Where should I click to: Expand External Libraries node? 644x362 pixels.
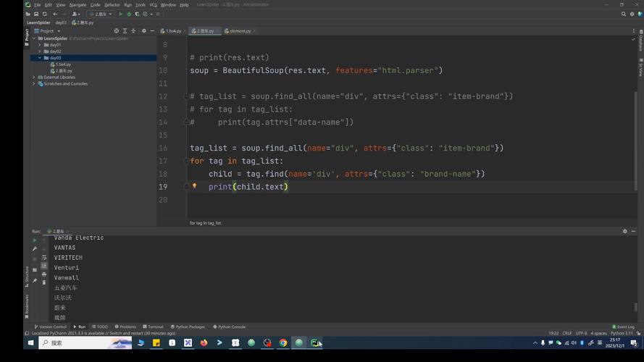(34, 77)
